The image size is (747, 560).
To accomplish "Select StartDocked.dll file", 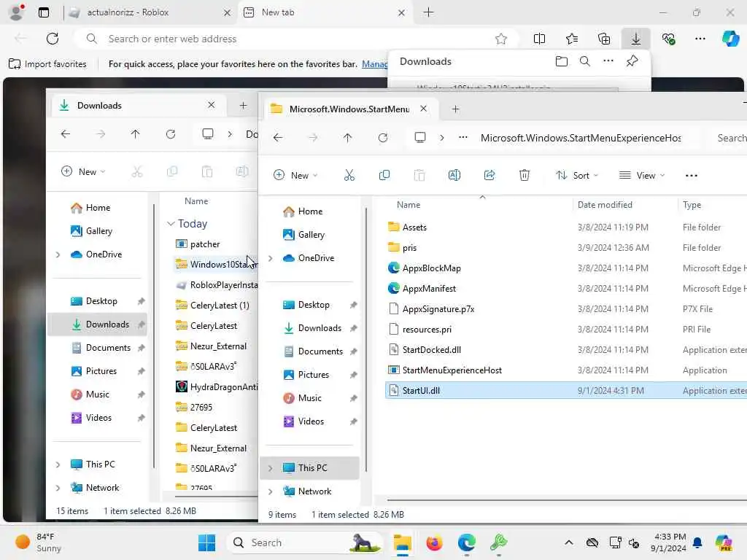I will point(432,350).
